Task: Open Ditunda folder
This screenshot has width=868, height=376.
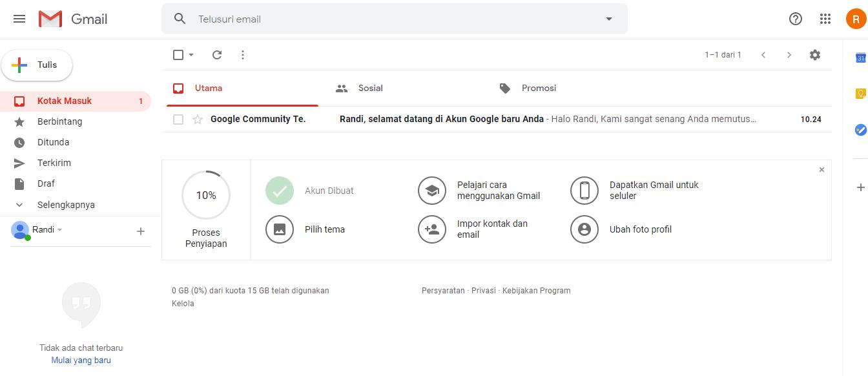Action: [x=76, y=142]
